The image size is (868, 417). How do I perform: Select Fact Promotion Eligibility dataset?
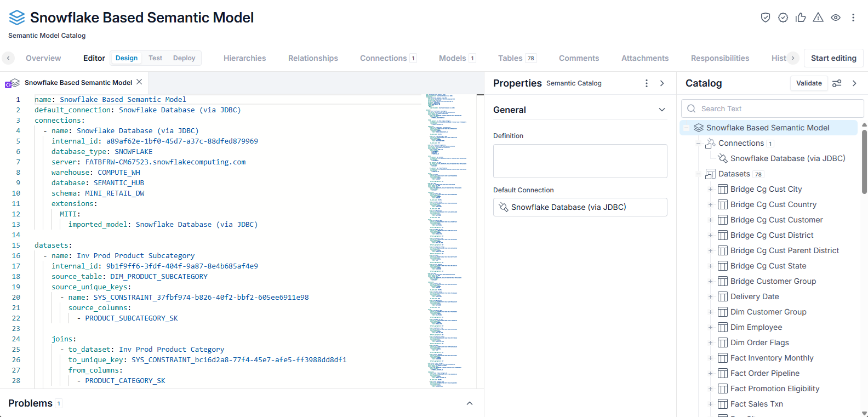click(775, 389)
